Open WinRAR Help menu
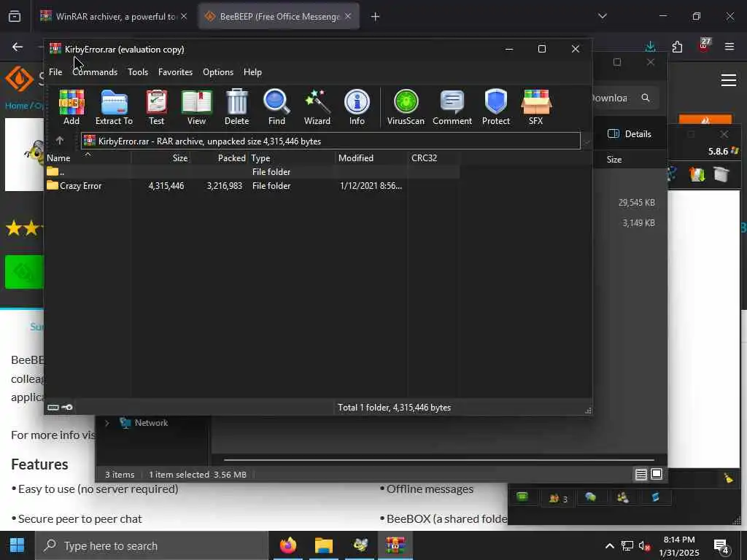Image resolution: width=747 pixels, height=560 pixels. click(x=252, y=72)
